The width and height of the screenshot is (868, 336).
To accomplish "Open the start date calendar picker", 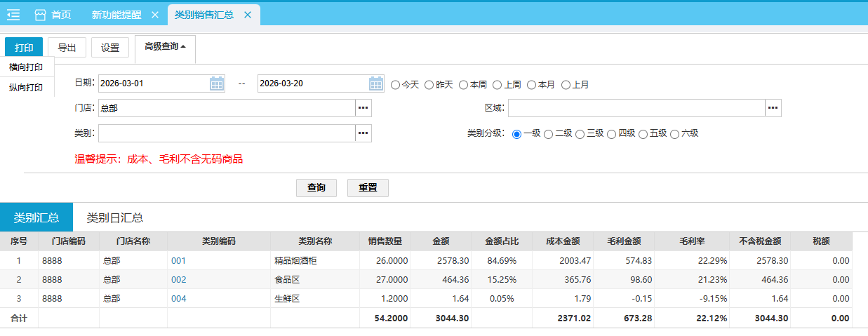I will (x=217, y=84).
